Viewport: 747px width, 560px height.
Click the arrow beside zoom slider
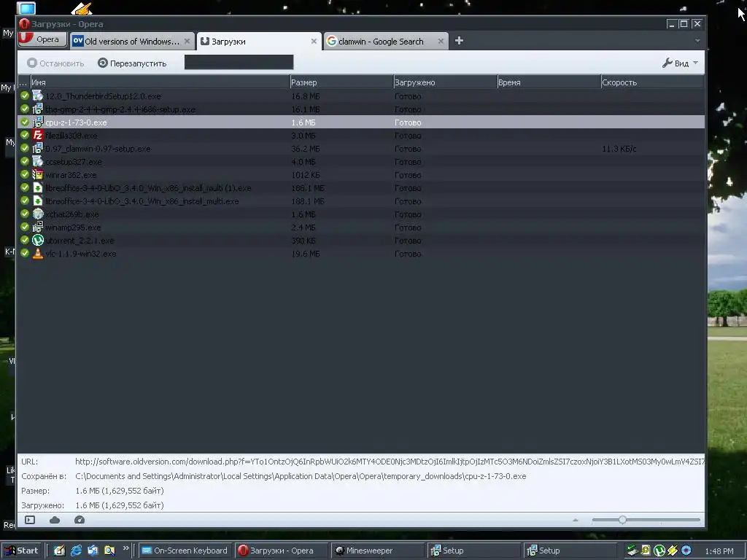tap(575, 520)
